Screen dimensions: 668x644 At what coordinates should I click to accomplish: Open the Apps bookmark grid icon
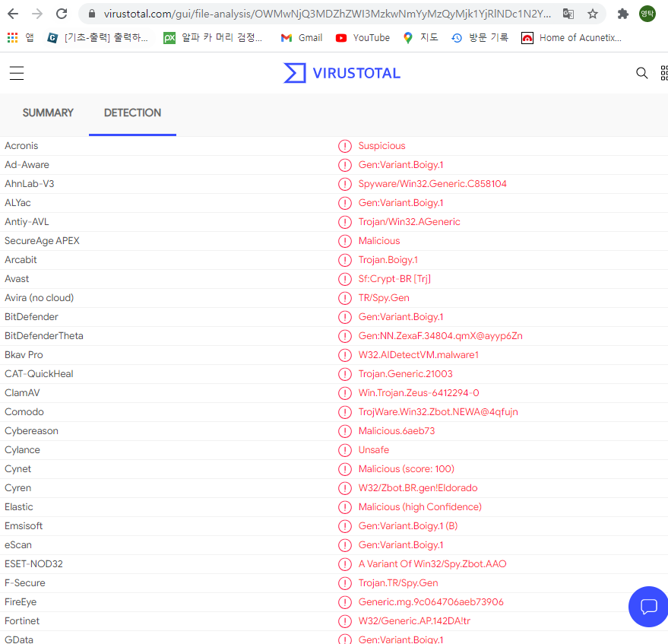coord(12,38)
